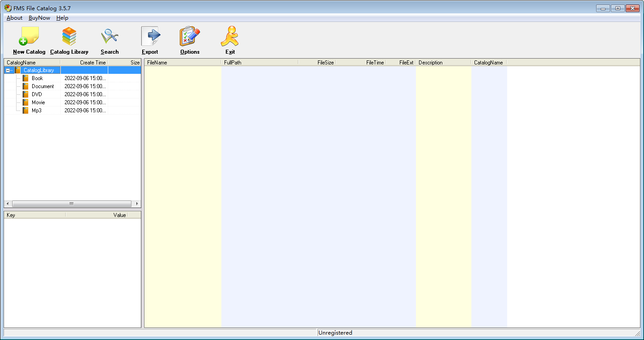
Task: Select the Movie catalog entry
Action: 38,102
